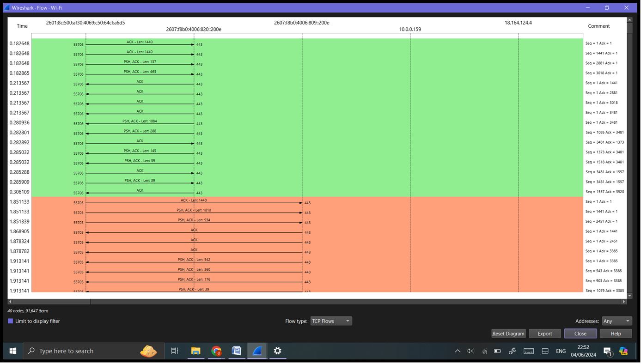This screenshot has height=364, width=641.
Task: Open Wireshark from the taskbar
Action: pyautogui.click(x=257, y=351)
